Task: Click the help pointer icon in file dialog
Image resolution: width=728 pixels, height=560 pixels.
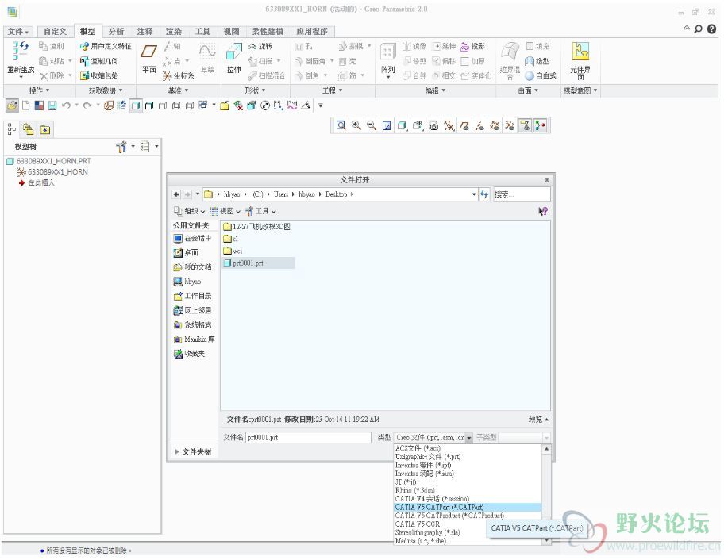Action: pos(543,211)
